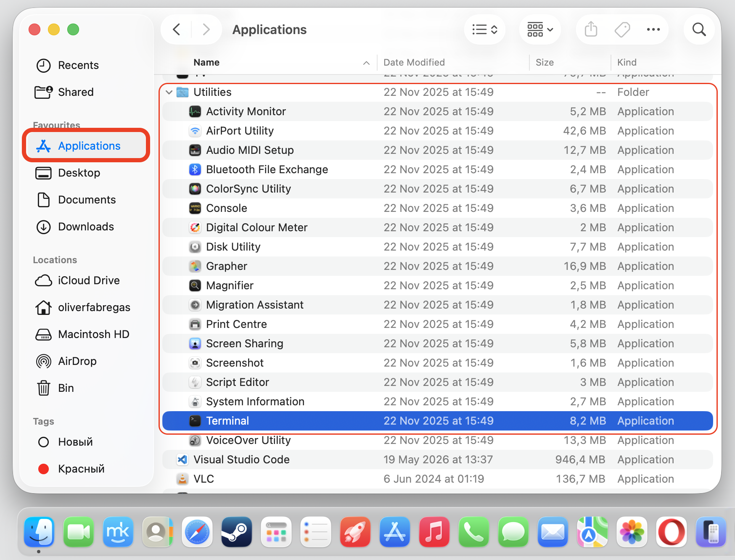
Task: Go forward with the forward arrow
Action: point(206,29)
